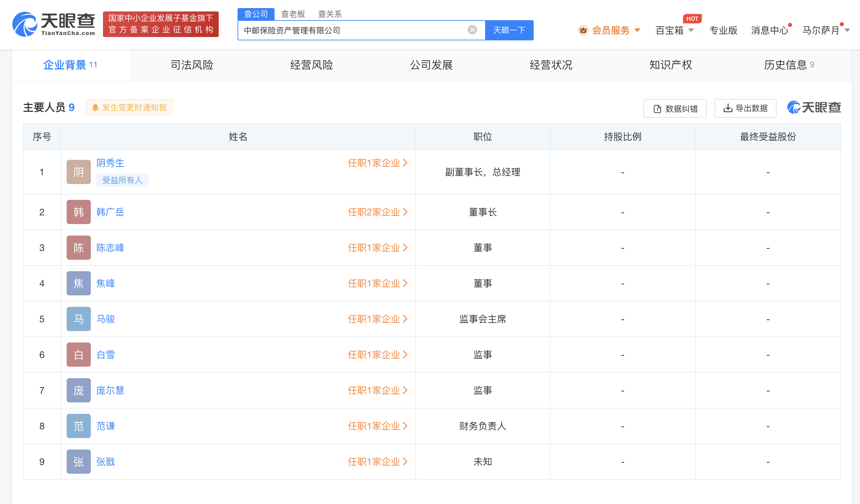Image resolution: width=860 pixels, height=504 pixels.
Task: Click avatar tile for 张戬
Action: pos(78,462)
